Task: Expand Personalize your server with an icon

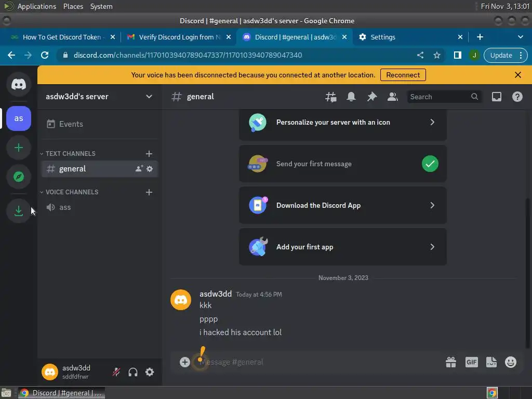Action: point(343,123)
